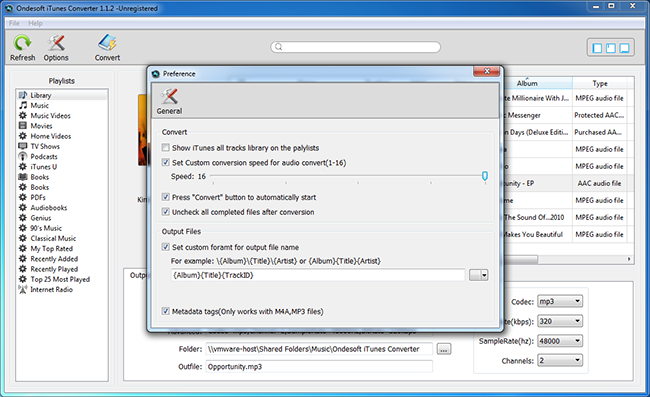
Task: Select Library playlist icon
Action: tap(23, 95)
